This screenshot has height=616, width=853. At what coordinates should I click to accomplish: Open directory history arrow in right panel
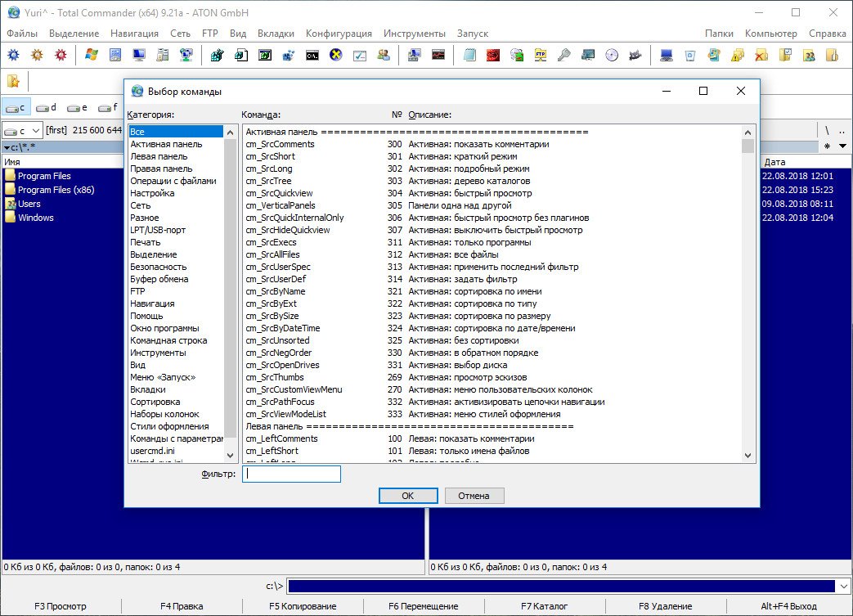(842, 146)
